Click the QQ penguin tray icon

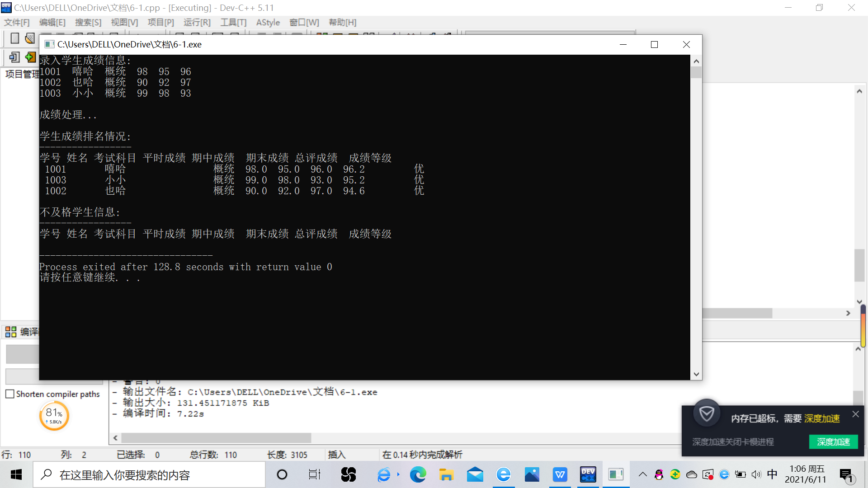(x=659, y=474)
